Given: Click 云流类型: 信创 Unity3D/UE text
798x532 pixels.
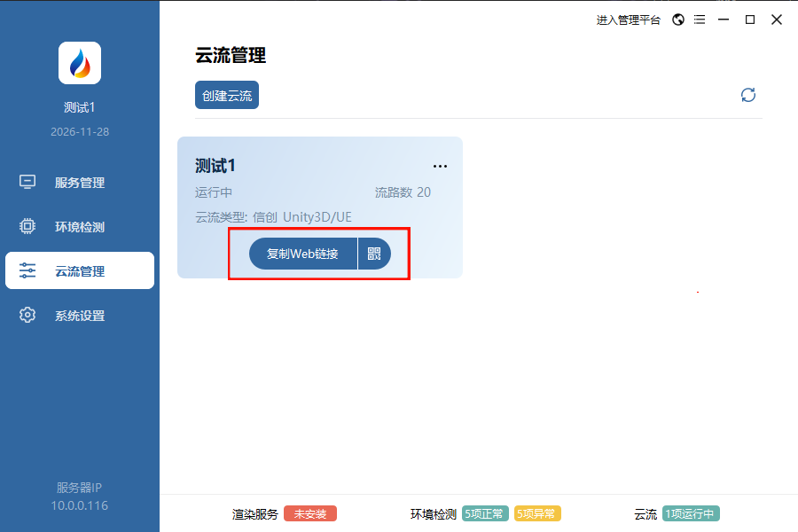Looking at the screenshot, I should point(273,217).
